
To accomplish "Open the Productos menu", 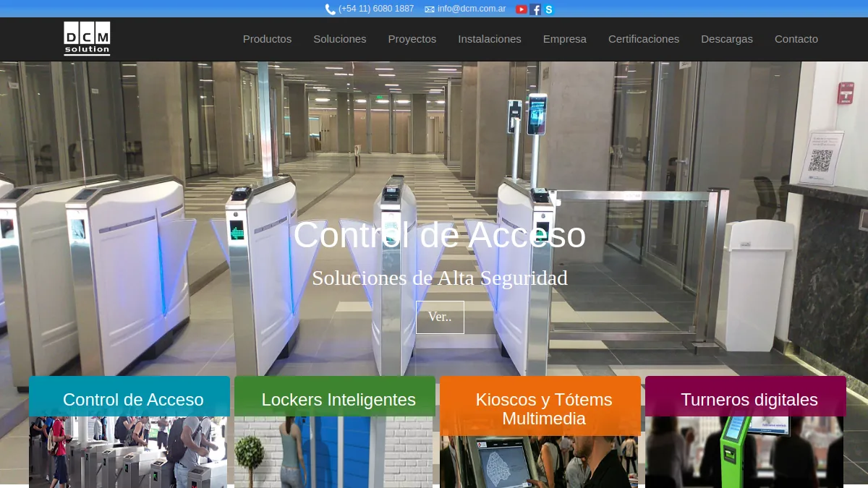I will click(267, 39).
